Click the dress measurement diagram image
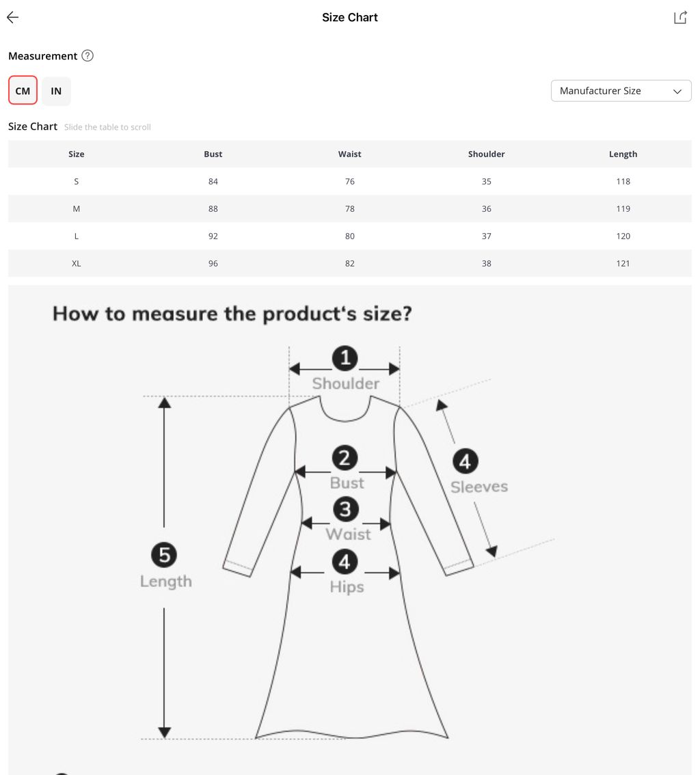 350,530
